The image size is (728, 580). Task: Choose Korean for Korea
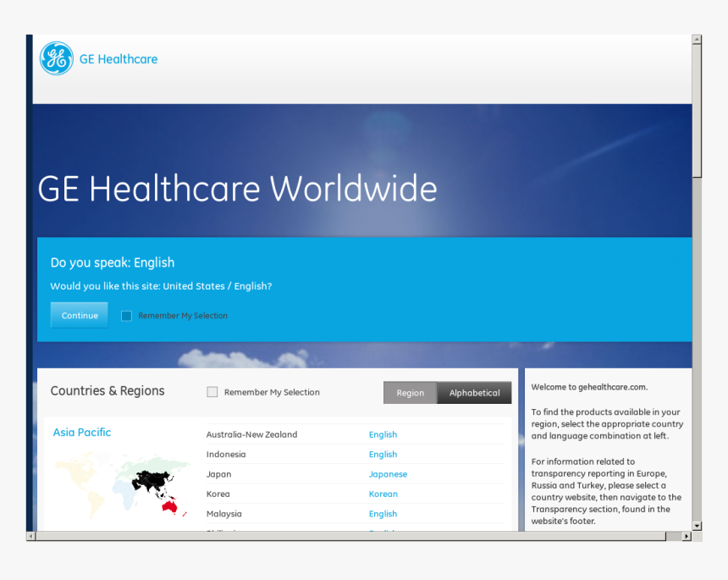point(383,494)
